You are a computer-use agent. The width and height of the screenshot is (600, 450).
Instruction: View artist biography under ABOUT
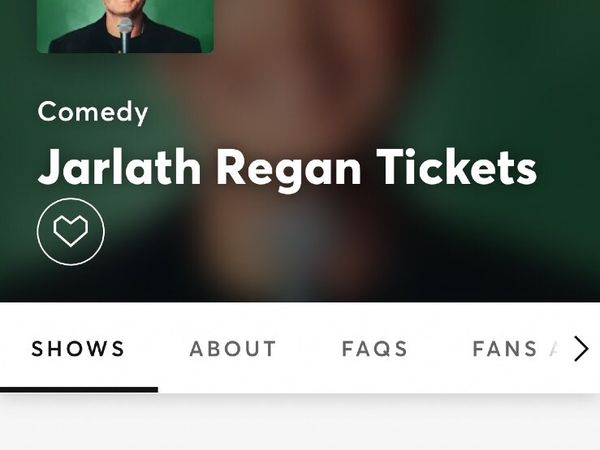(x=233, y=349)
